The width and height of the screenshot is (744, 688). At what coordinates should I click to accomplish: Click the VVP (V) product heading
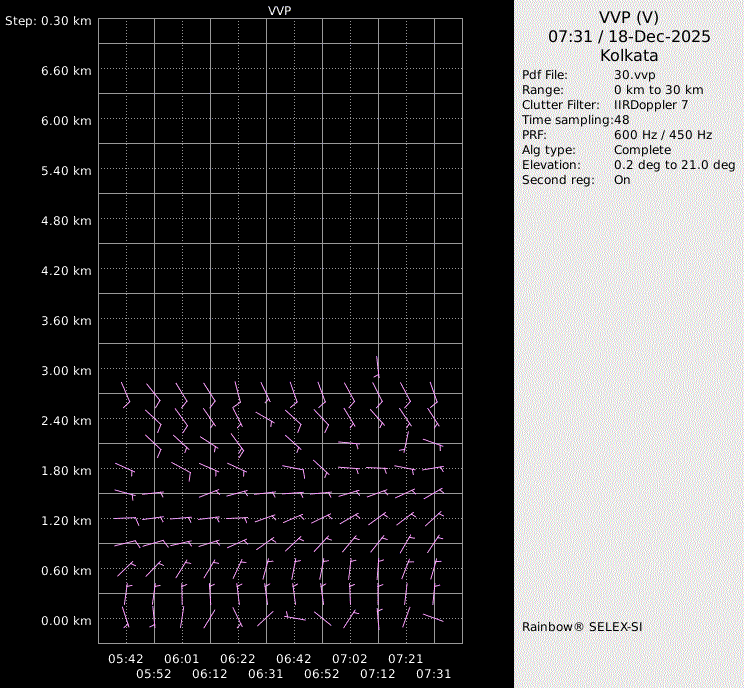tap(629, 17)
